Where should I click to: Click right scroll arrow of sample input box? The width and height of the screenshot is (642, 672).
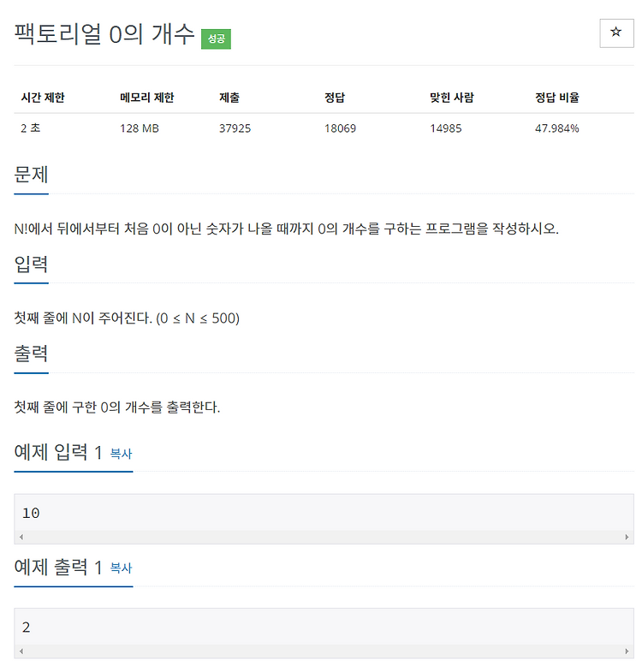(x=627, y=537)
